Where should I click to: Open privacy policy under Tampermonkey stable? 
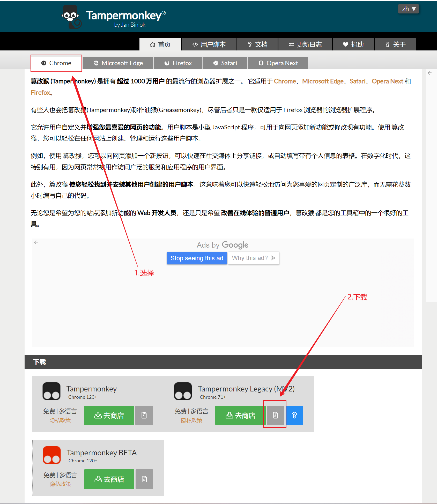pyautogui.click(x=60, y=420)
